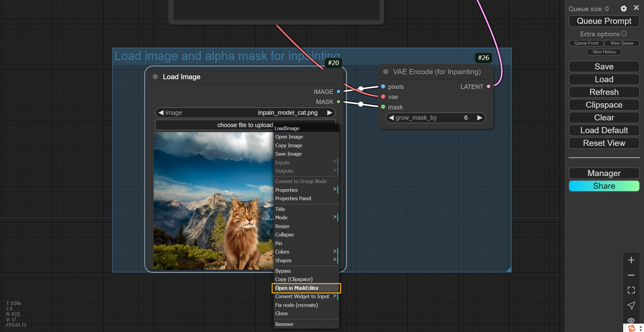This screenshot has height=332, width=644.
Task: Expand the Mode submenu
Action: pos(306,217)
